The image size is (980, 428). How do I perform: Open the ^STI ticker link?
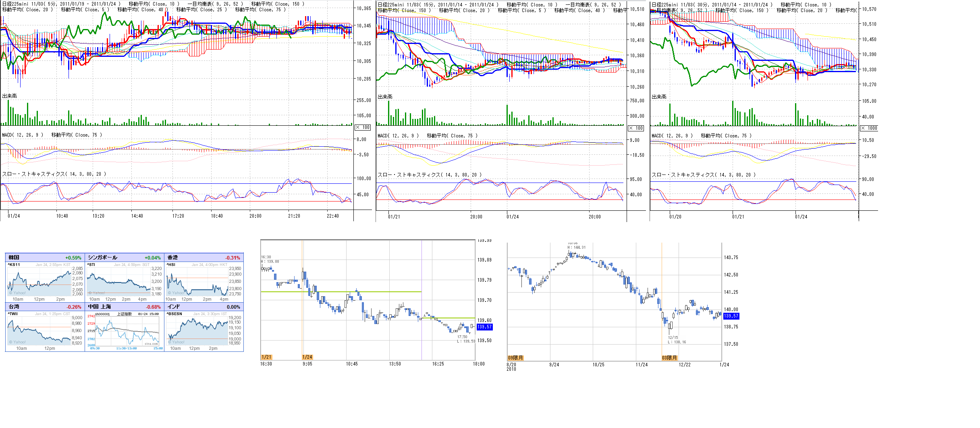(91, 265)
